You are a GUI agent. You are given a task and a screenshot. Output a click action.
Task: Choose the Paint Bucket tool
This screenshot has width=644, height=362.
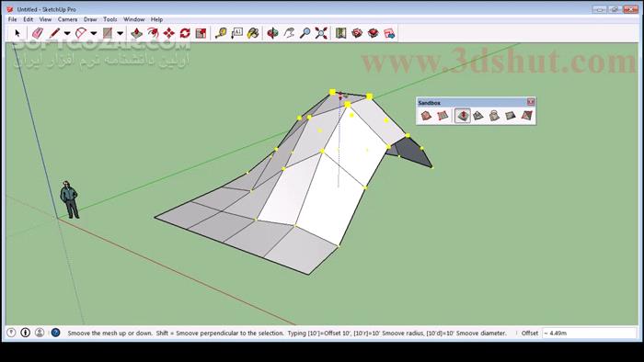[x=253, y=33]
